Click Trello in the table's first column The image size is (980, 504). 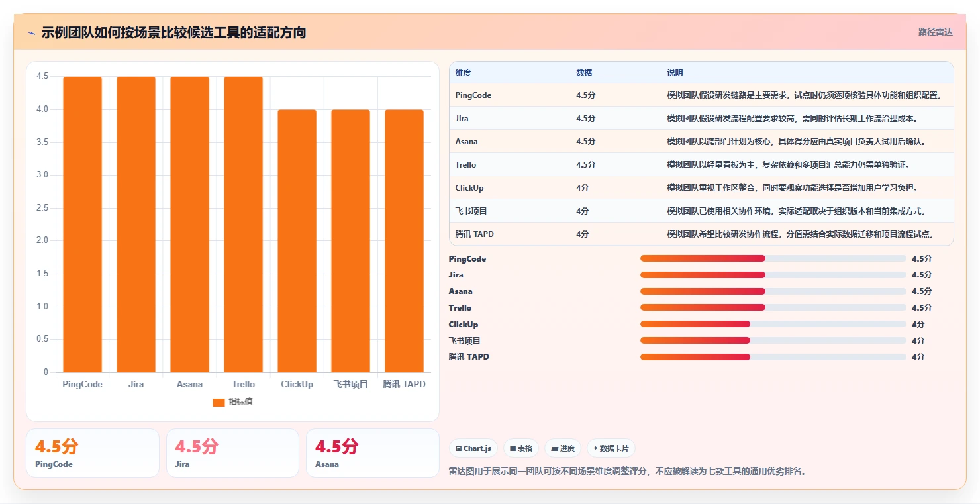[x=465, y=165]
